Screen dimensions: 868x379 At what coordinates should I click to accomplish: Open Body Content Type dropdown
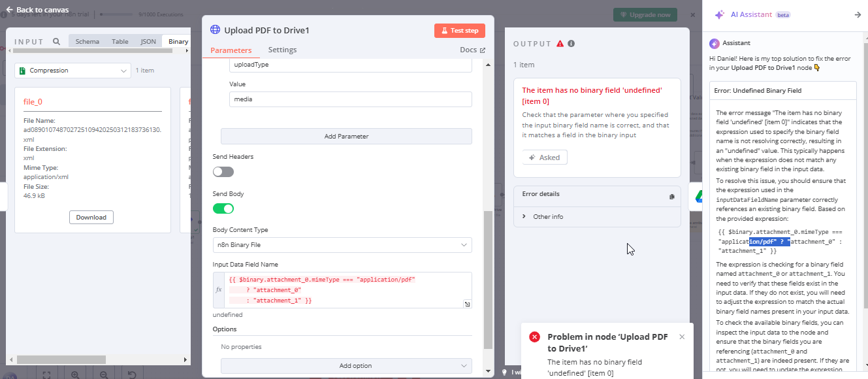pyautogui.click(x=342, y=245)
